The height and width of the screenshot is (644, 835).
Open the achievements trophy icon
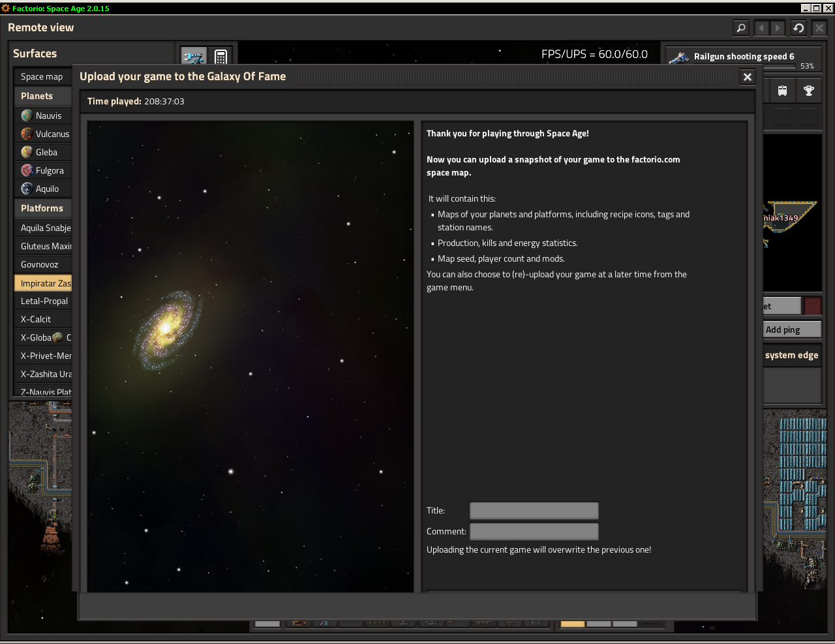tap(809, 91)
